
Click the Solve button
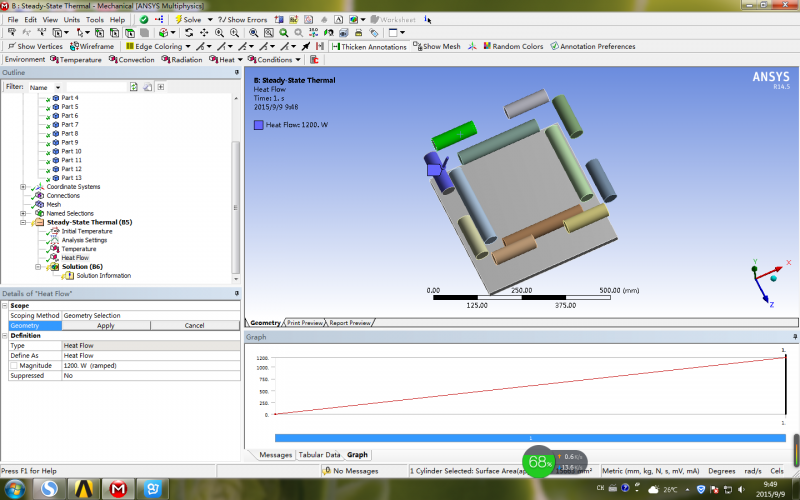[x=188, y=19]
